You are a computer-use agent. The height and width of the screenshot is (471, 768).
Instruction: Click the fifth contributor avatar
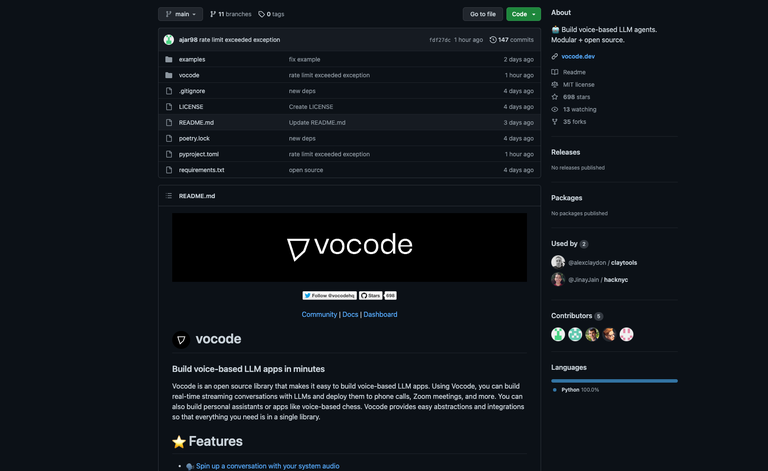click(626, 334)
